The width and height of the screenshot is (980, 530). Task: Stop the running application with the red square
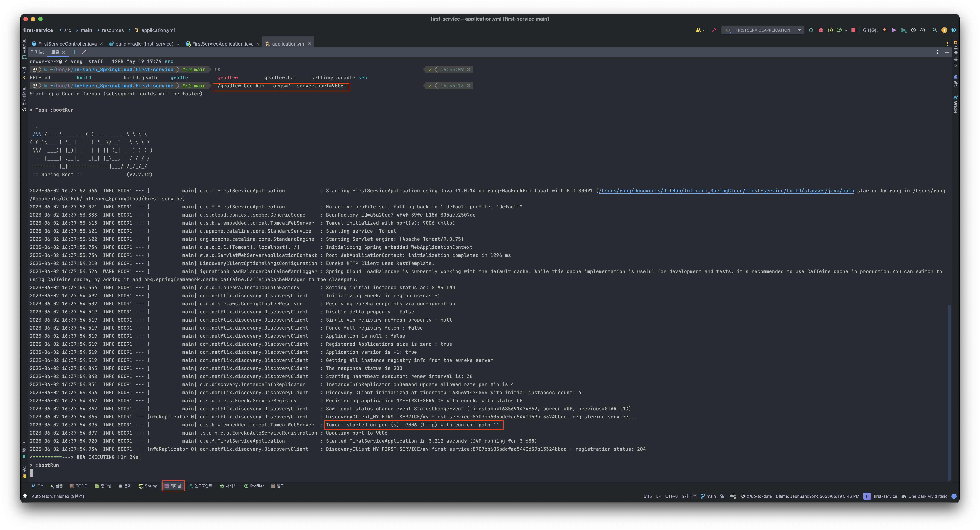(x=853, y=30)
